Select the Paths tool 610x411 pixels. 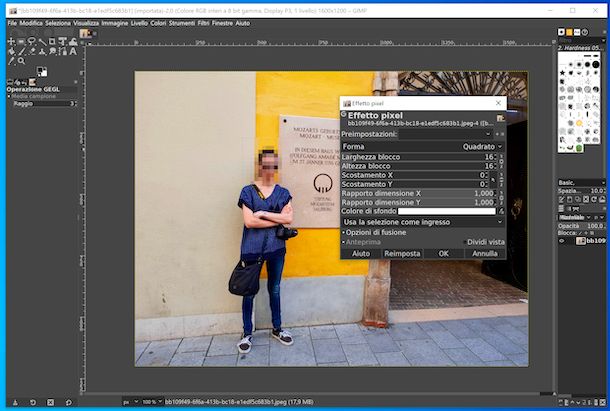(62, 51)
